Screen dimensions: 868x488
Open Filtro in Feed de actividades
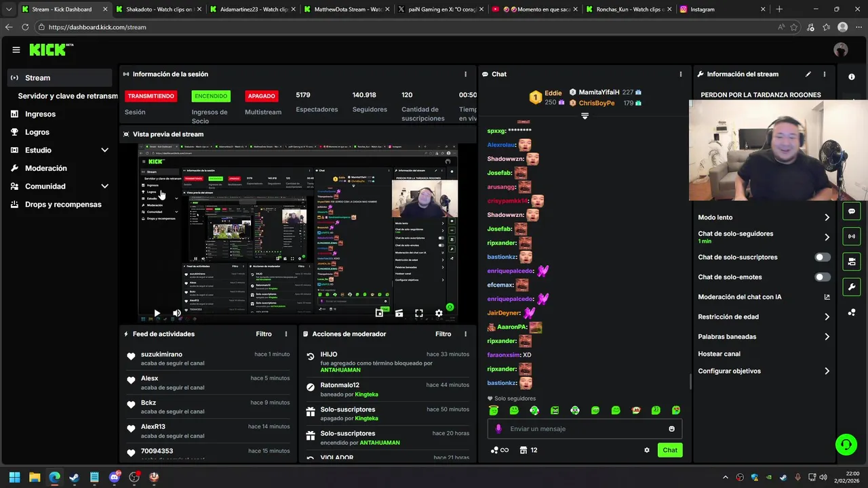coord(264,334)
